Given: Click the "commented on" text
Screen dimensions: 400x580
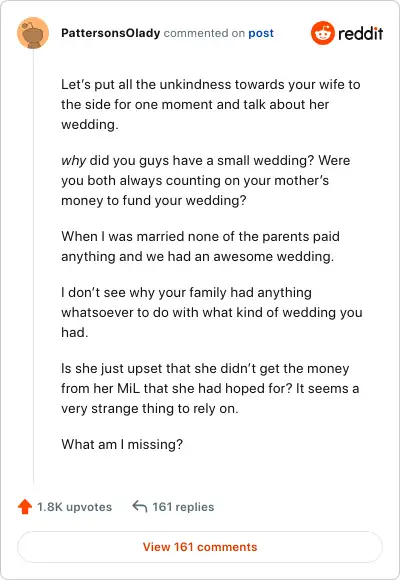Looking at the screenshot, I should (x=204, y=33).
